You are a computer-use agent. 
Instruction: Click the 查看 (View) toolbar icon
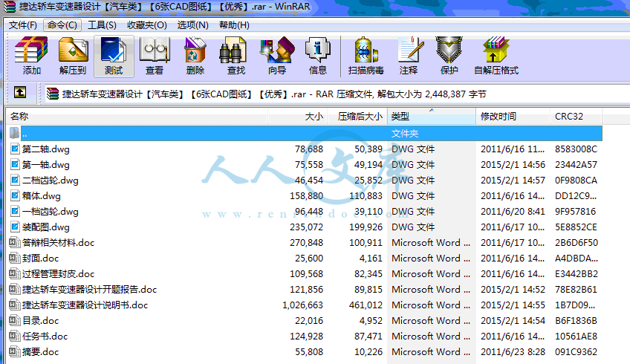pos(155,50)
